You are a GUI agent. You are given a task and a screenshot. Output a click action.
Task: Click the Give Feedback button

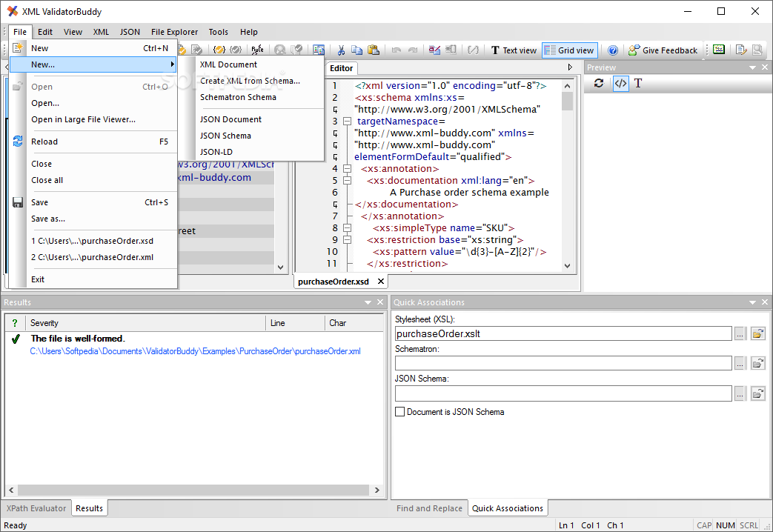click(x=663, y=50)
